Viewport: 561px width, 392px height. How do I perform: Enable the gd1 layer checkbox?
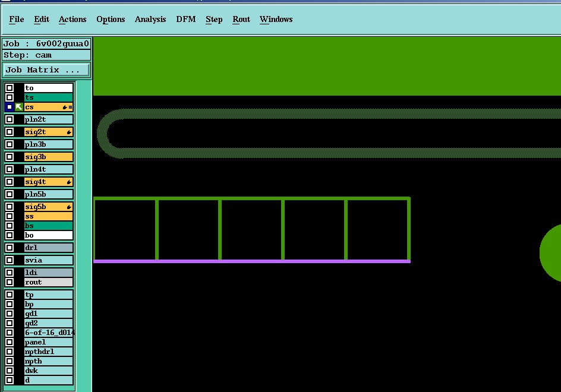(10, 314)
